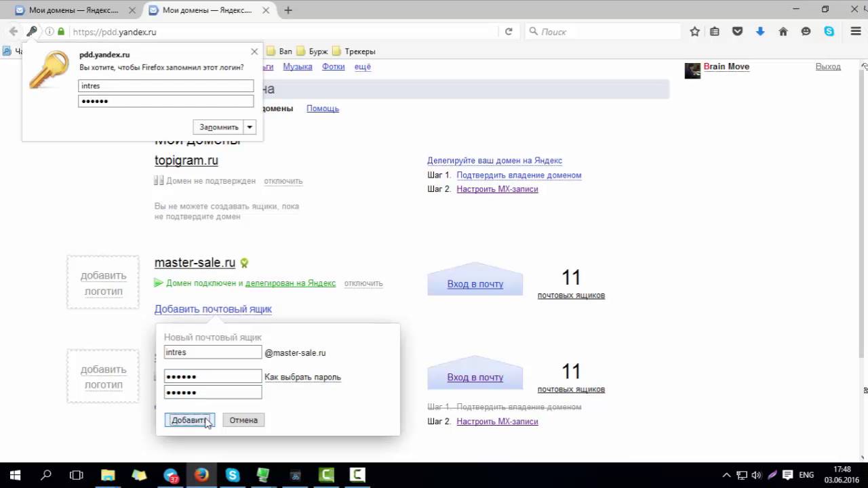This screenshot has width=868, height=488.
Task: Click the pdd.yandex.ru address bar
Action: [x=285, y=31]
